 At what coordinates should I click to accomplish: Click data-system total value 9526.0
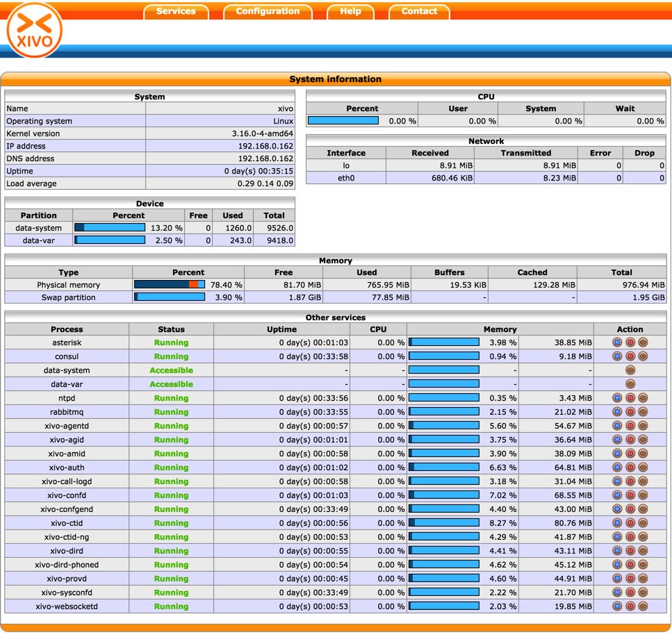coord(280,228)
